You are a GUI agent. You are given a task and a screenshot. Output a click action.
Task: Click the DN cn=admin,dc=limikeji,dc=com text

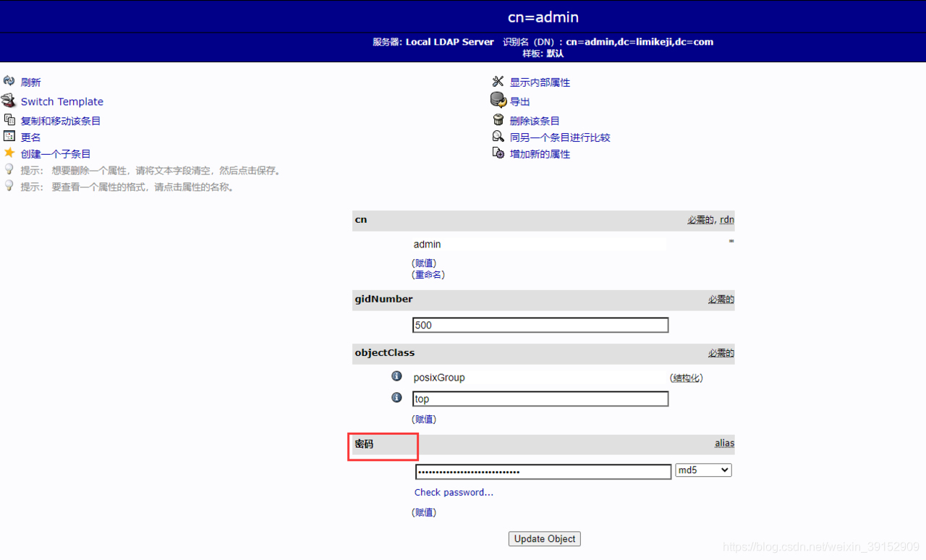point(640,42)
